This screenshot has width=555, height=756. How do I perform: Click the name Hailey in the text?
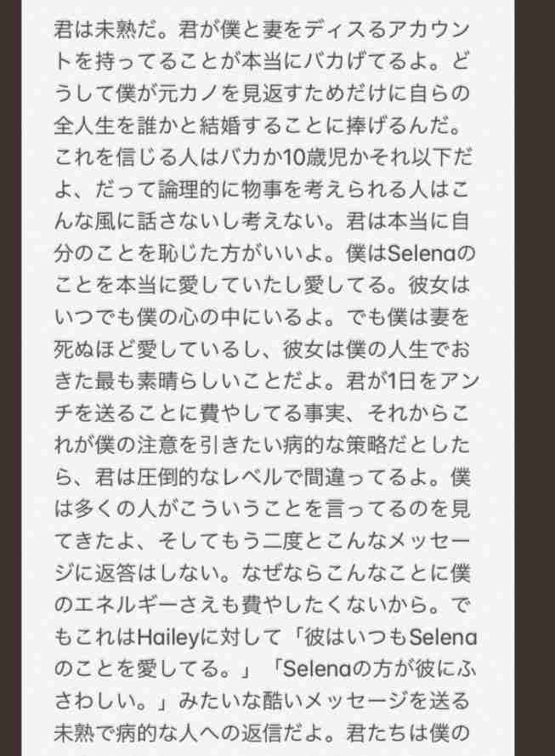click(x=168, y=638)
